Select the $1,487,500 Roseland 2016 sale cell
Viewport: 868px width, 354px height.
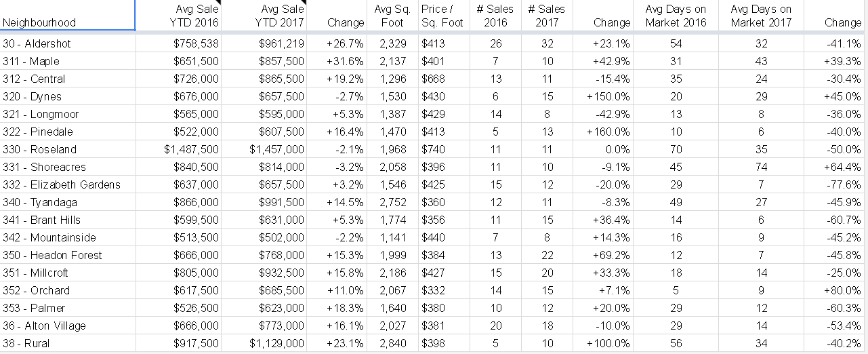click(x=179, y=149)
